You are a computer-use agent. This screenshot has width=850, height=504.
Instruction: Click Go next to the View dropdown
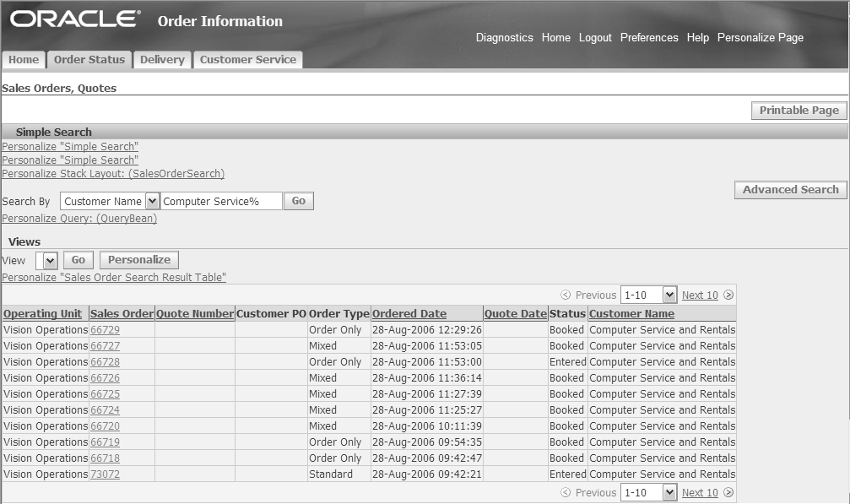tap(79, 260)
